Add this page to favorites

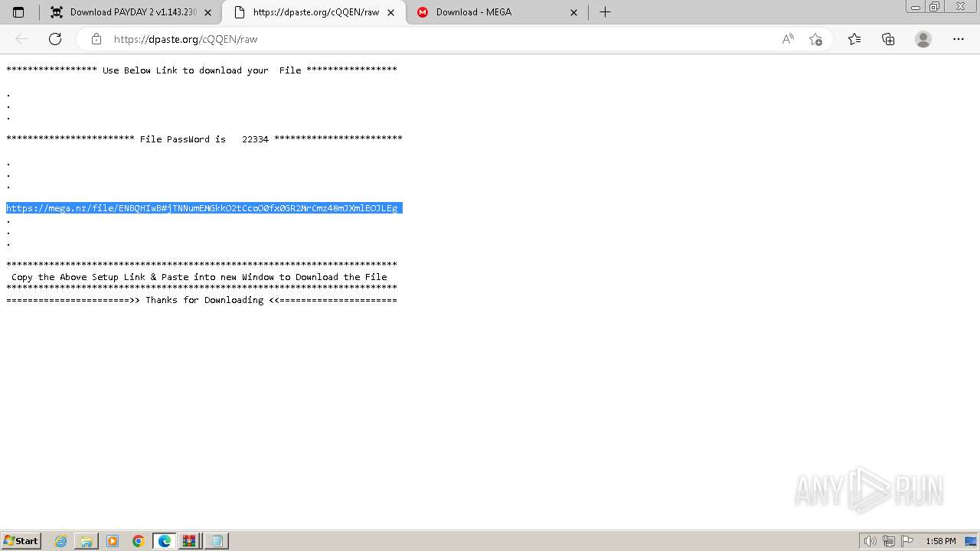pyautogui.click(x=815, y=39)
